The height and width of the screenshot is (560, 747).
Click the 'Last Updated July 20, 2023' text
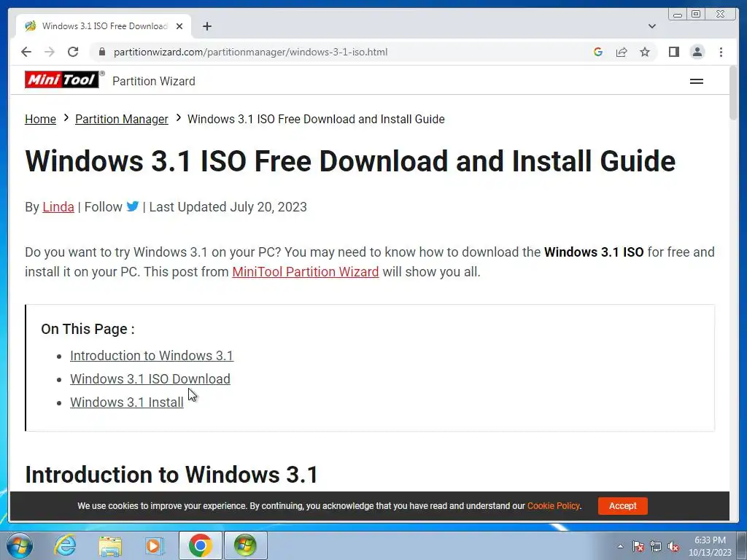point(228,207)
